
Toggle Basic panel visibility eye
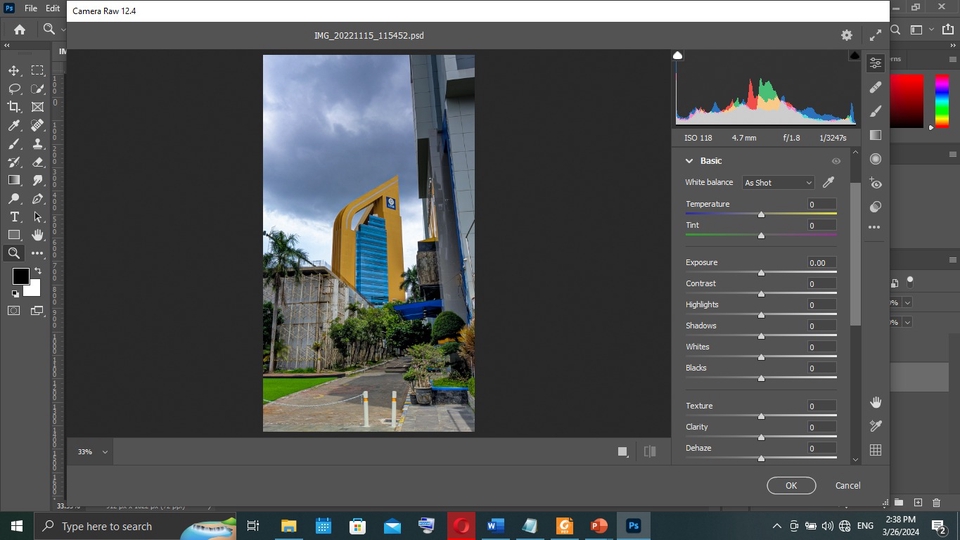836,161
